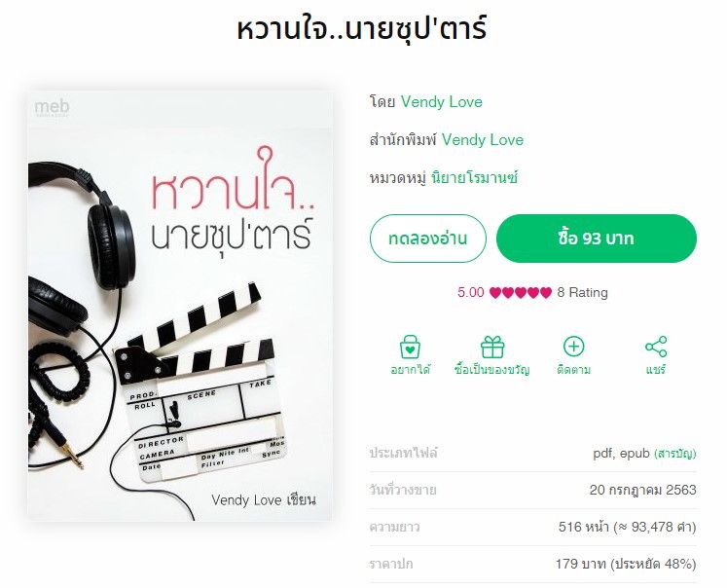727x588 pixels.
Task: Open the นิยายโรมานซ์ category link
Action: (474, 177)
